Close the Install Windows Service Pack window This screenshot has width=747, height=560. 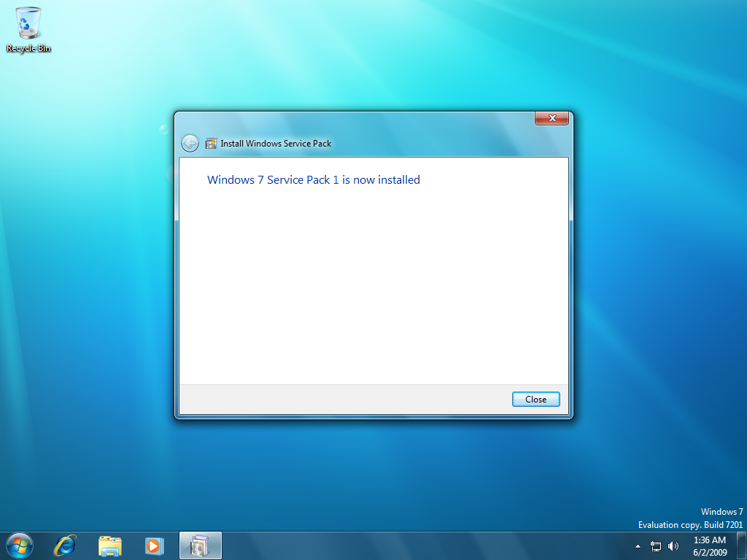(x=551, y=118)
